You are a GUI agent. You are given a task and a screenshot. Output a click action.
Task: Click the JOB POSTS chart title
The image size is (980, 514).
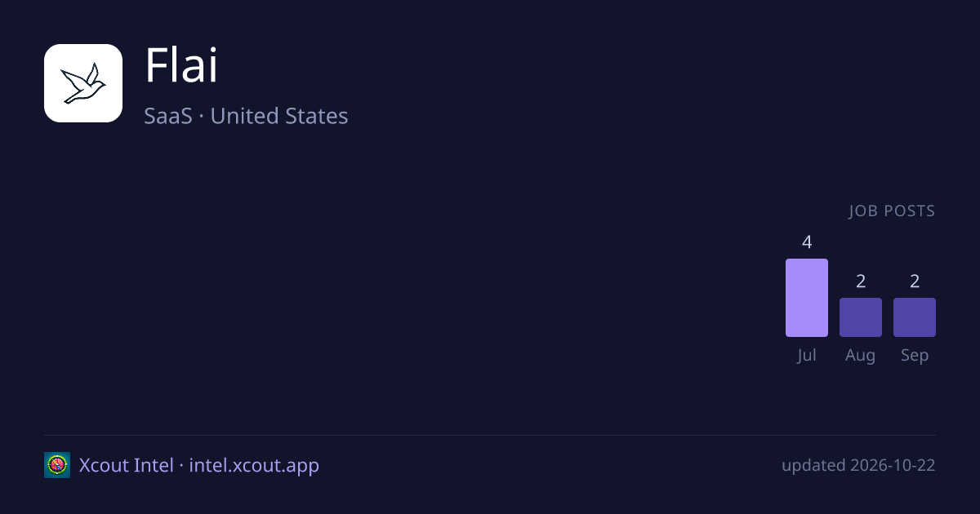coord(892,211)
